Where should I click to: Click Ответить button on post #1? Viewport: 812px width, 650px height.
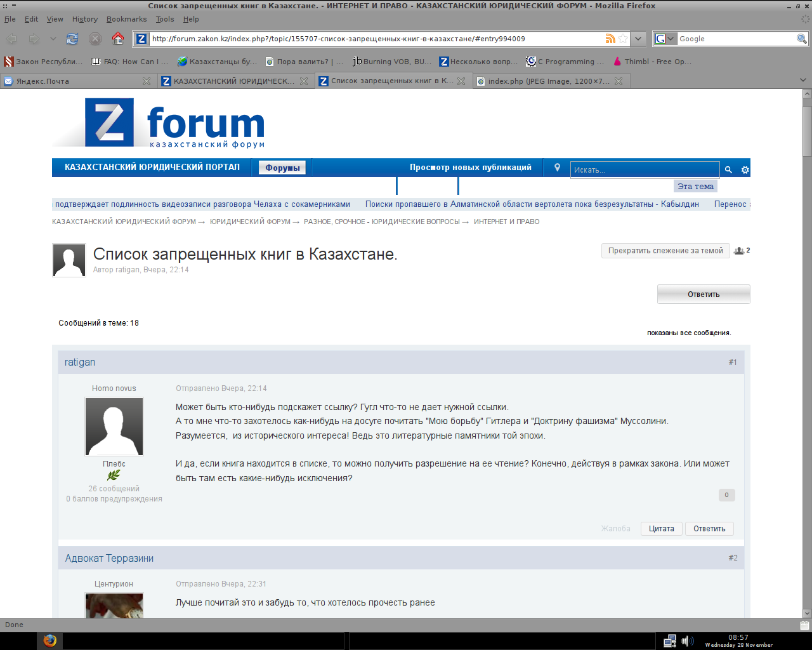[x=709, y=529]
